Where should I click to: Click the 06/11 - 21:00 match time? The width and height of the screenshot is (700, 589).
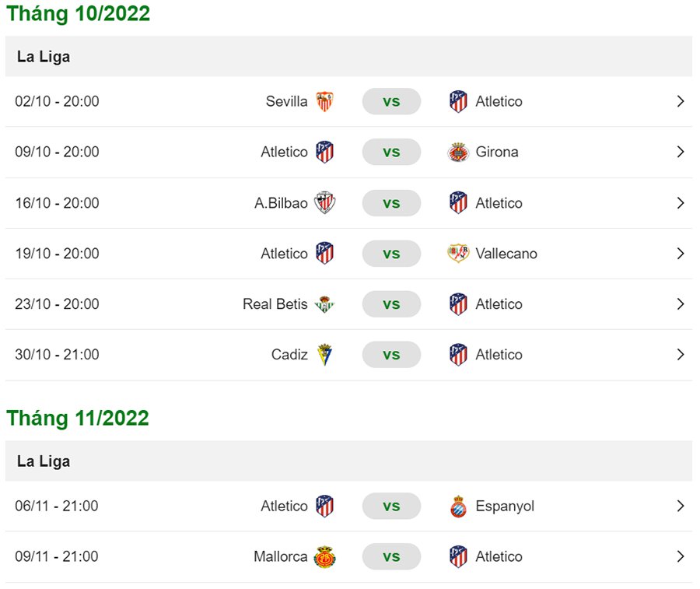pos(57,507)
